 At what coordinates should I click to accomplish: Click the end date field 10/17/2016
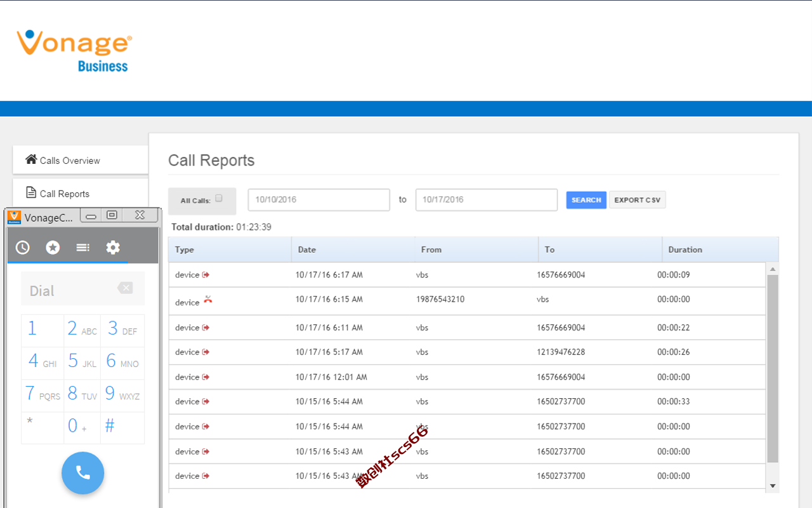point(487,200)
